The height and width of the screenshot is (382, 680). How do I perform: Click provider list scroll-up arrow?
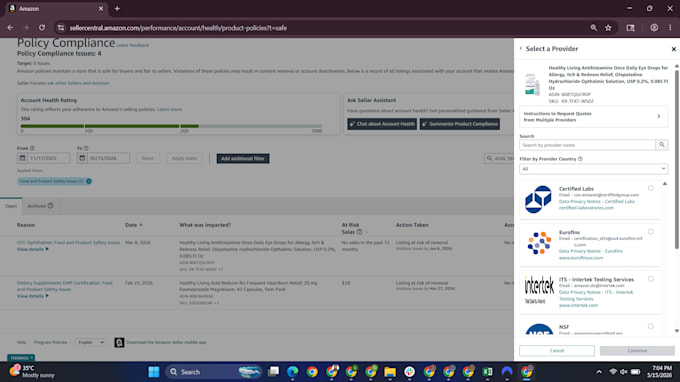coord(665,184)
